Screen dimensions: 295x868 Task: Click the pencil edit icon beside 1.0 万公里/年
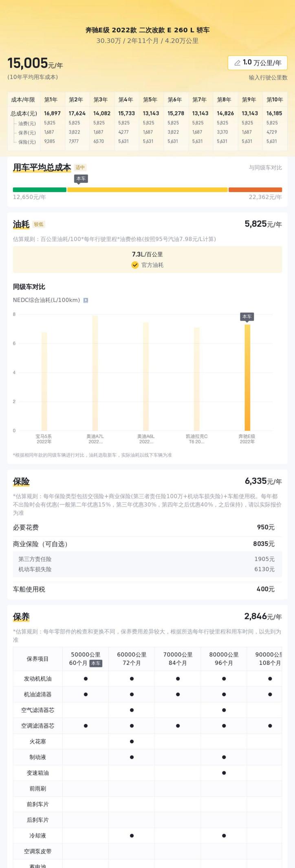click(237, 63)
